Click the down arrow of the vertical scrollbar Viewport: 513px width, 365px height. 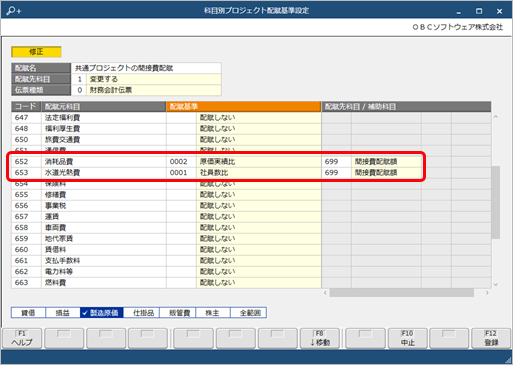click(496, 284)
